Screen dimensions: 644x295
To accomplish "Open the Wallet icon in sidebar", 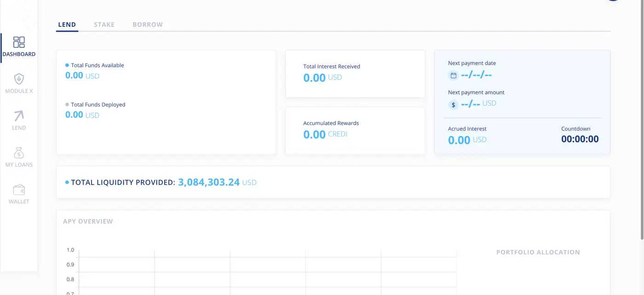I will (x=19, y=189).
